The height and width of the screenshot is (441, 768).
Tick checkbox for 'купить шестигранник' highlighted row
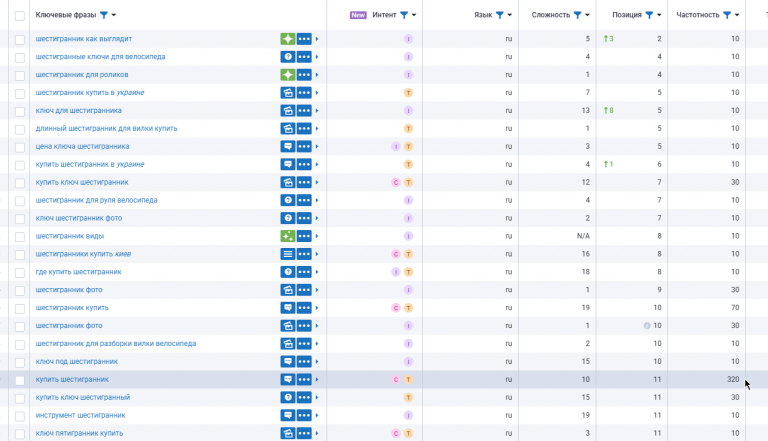20,380
